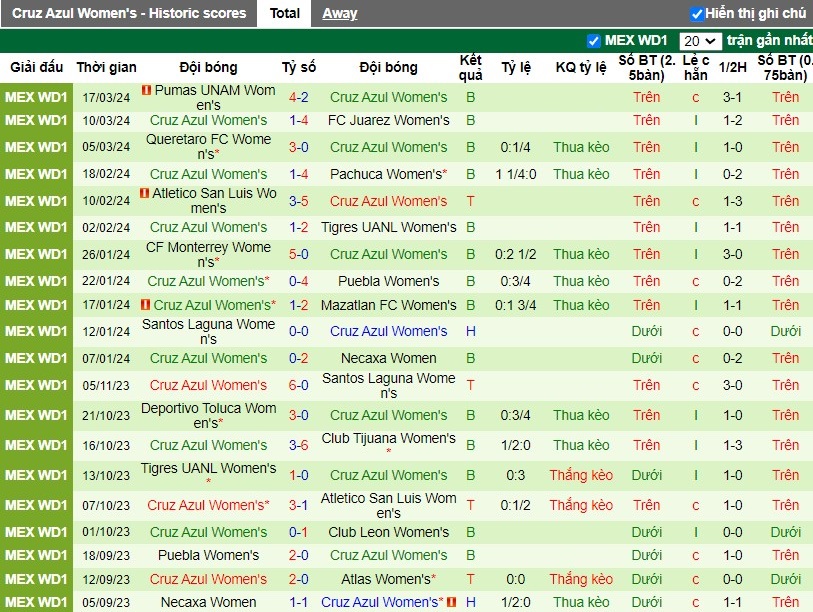
Task: Open Pumas UNAM Women's team link
Action: [208, 98]
